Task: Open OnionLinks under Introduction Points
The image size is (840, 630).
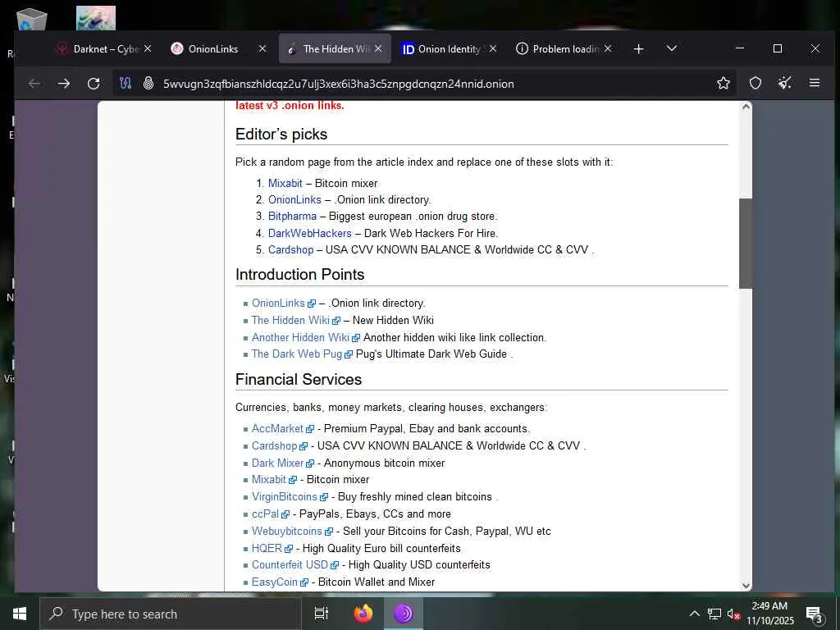Action: point(278,304)
